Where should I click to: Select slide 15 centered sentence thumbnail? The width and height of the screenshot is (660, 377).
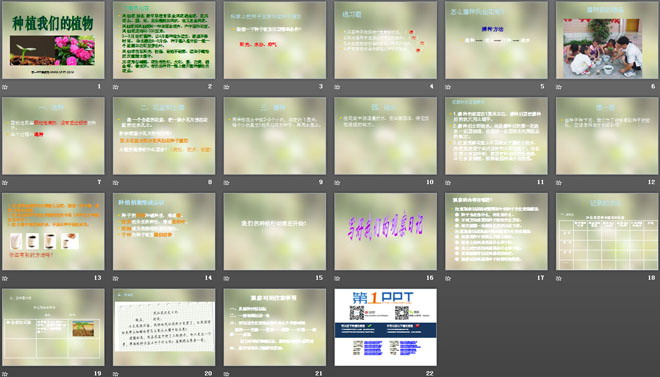pos(274,231)
